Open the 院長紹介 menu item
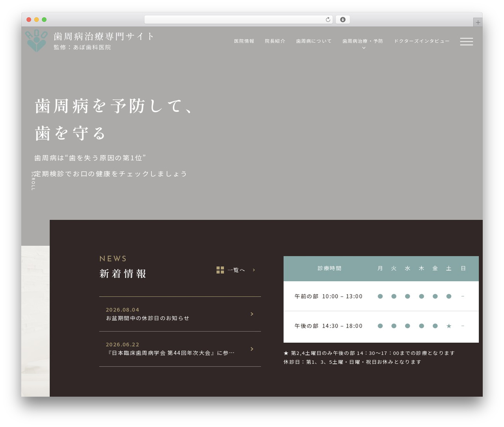This screenshot has width=504, height=427. tap(275, 41)
